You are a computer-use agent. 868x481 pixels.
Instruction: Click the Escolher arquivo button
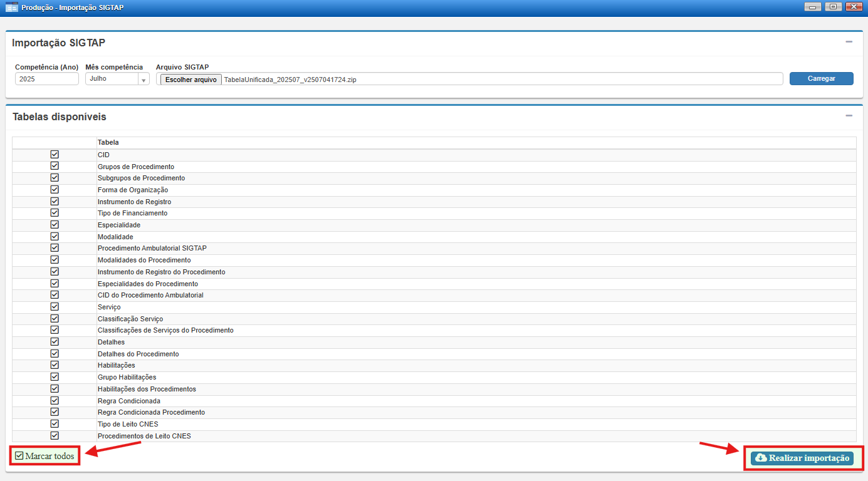click(191, 80)
